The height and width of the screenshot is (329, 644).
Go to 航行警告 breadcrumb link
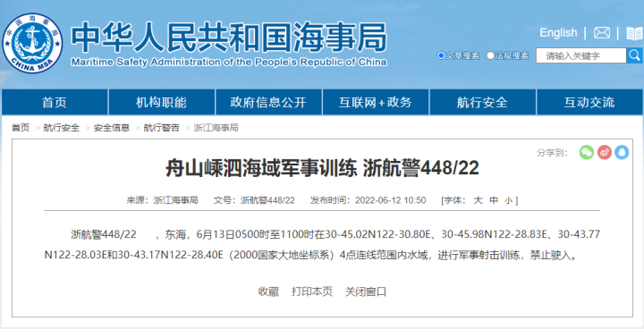[161, 128]
